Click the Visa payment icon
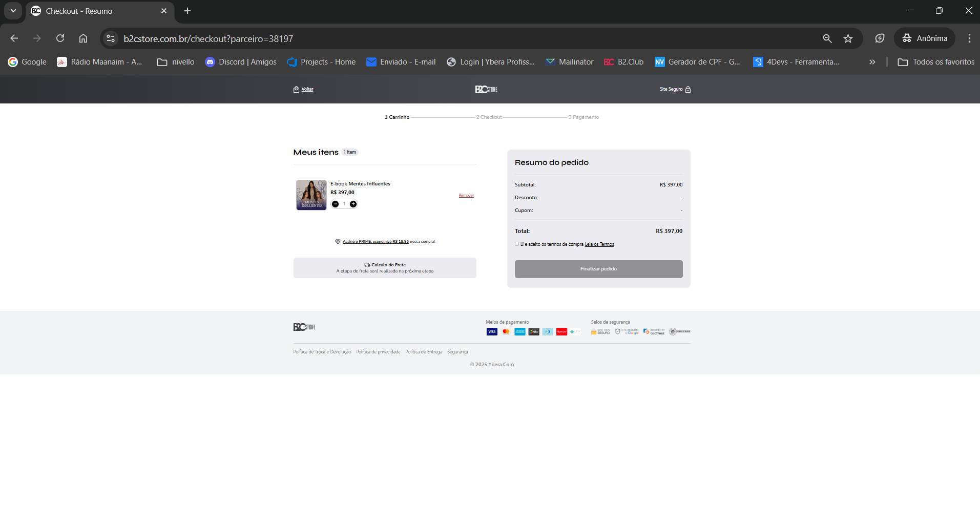This screenshot has height=506, width=980. coord(492,331)
